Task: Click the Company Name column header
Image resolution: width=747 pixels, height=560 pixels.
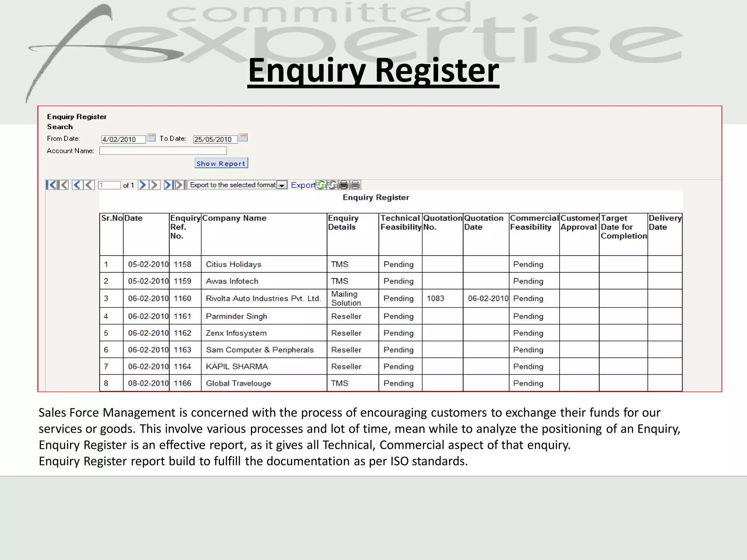Action: click(264, 234)
